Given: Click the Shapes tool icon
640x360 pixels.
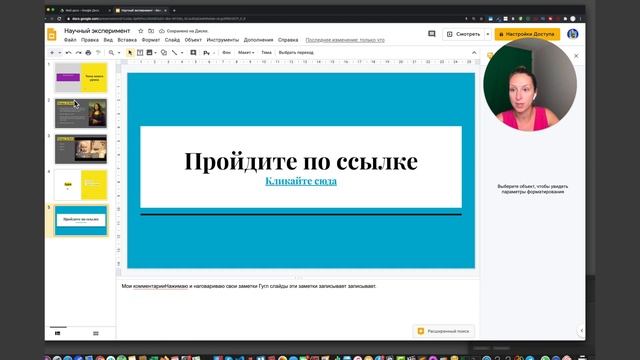Looking at the screenshot, I should [164, 53].
